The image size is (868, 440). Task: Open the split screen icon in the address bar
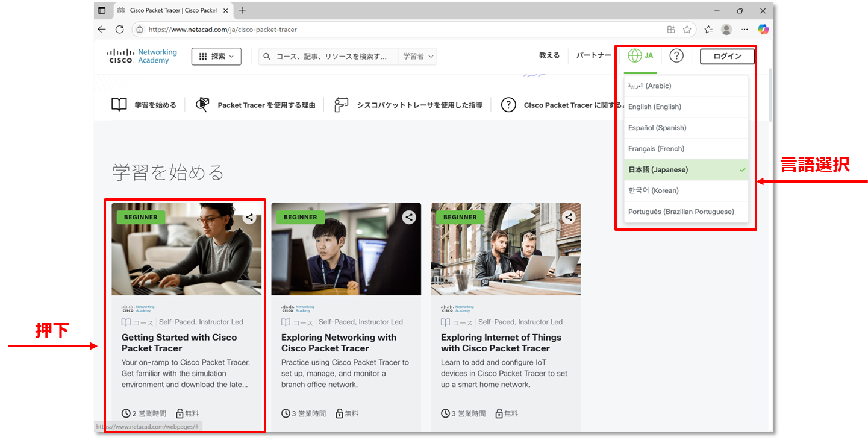670,29
